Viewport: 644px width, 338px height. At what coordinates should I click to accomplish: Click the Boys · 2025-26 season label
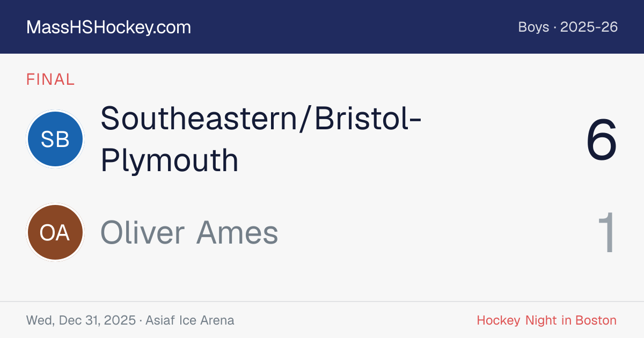[x=568, y=27]
